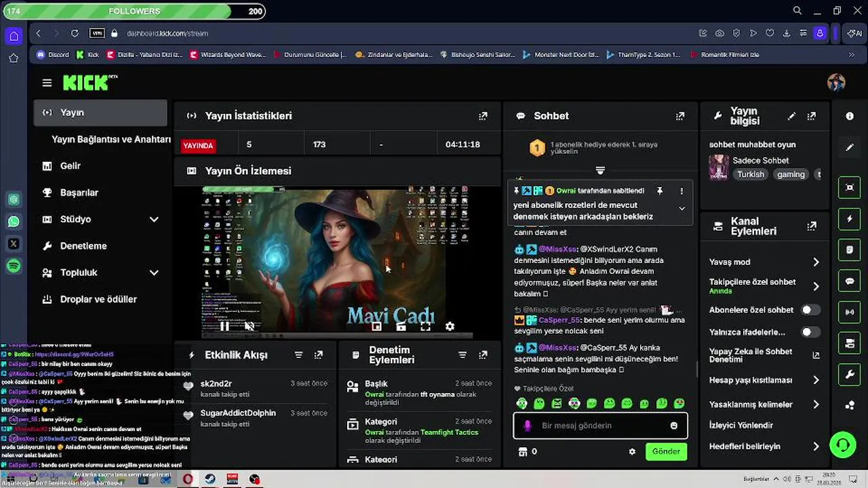The height and width of the screenshot is (488, 868).
Task: Pop out the Denetim Eylemleri panel
Action: [x=483, y=354]
